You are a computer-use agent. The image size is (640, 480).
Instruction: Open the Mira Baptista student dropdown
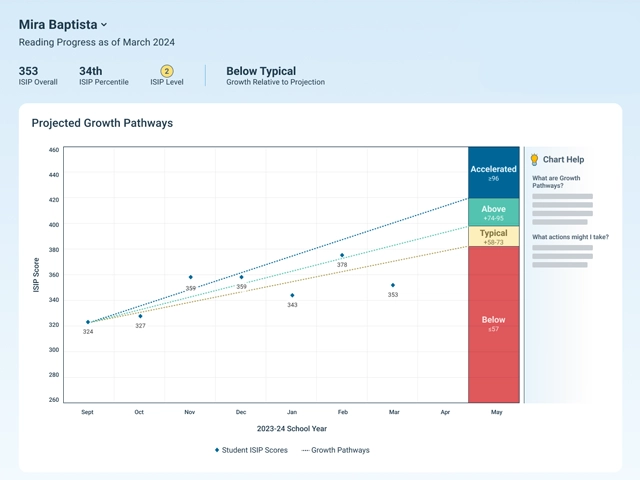tap(63, 24)
